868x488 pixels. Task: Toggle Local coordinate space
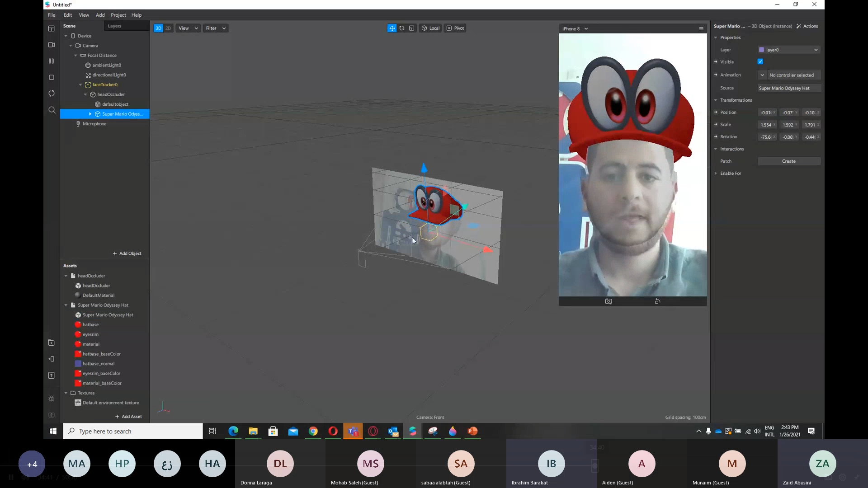click(430, 28)
